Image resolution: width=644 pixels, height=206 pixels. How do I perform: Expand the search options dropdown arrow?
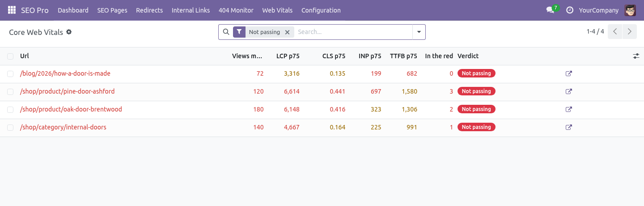[x=419, y=32]
